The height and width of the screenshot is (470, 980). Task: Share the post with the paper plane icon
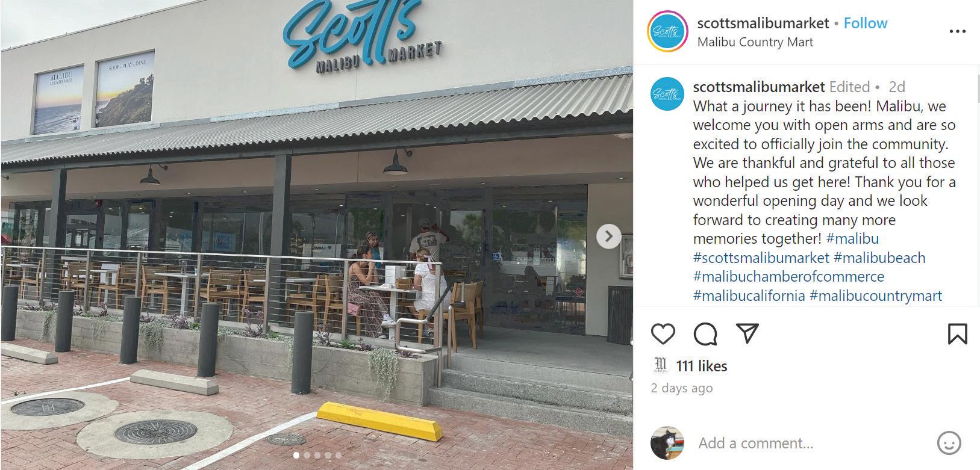(x=747, y=333)
